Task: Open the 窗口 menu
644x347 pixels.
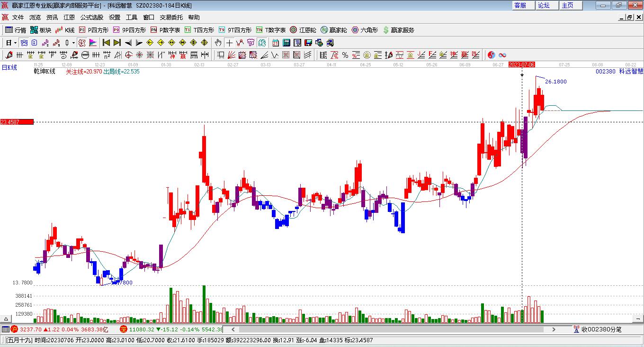Action: click(149, 18)
